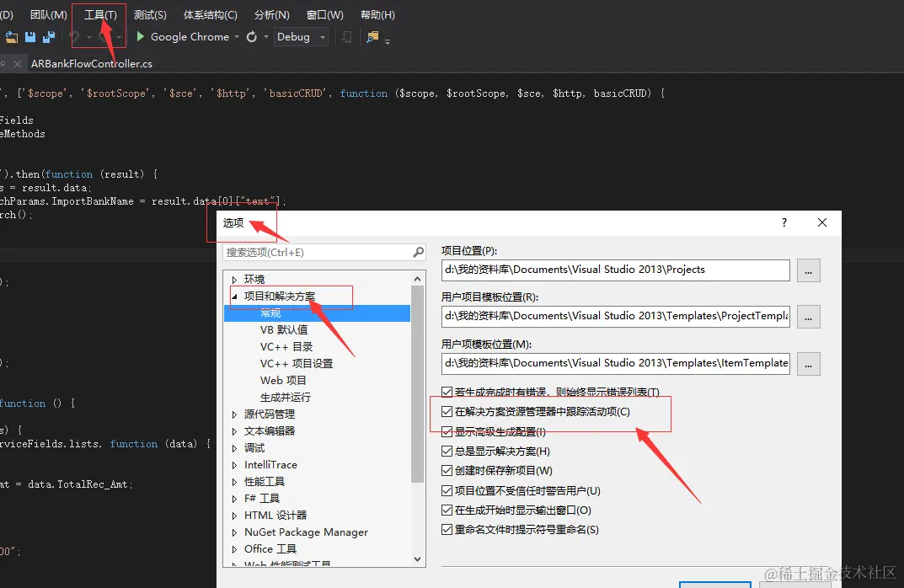This screenshot has width=904, height=588.
Task: Toggle 重命名文件时提示符号重命名 checkbox
Action: (447, 529)
